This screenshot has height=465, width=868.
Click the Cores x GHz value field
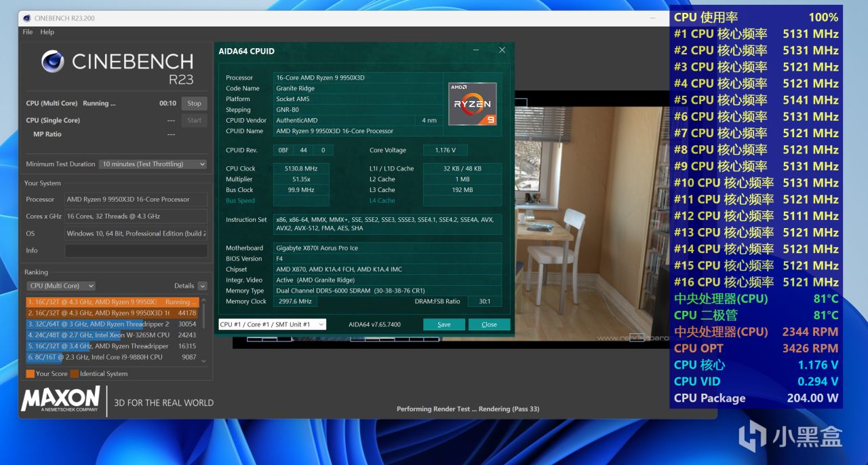(136, 217)
